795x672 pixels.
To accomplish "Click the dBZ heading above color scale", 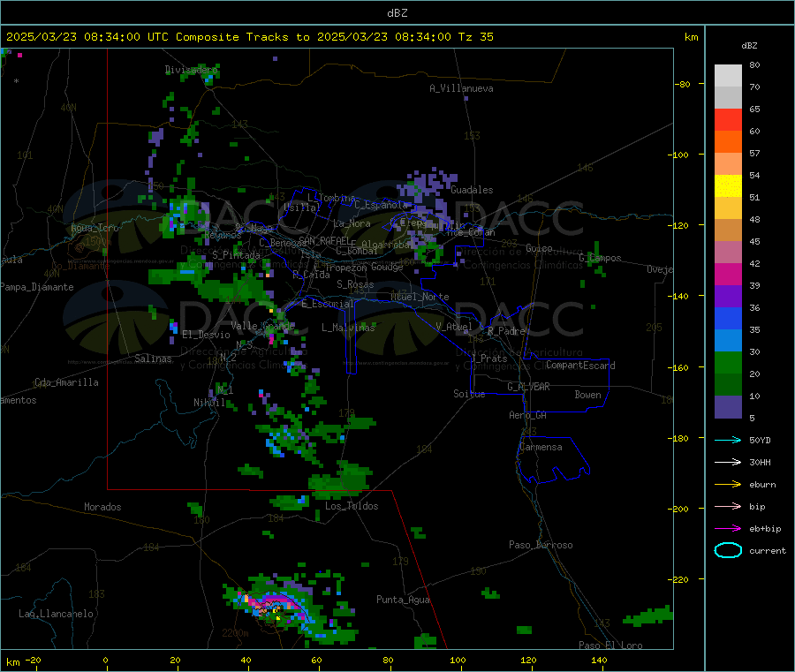I will click(x=749, y=46).
